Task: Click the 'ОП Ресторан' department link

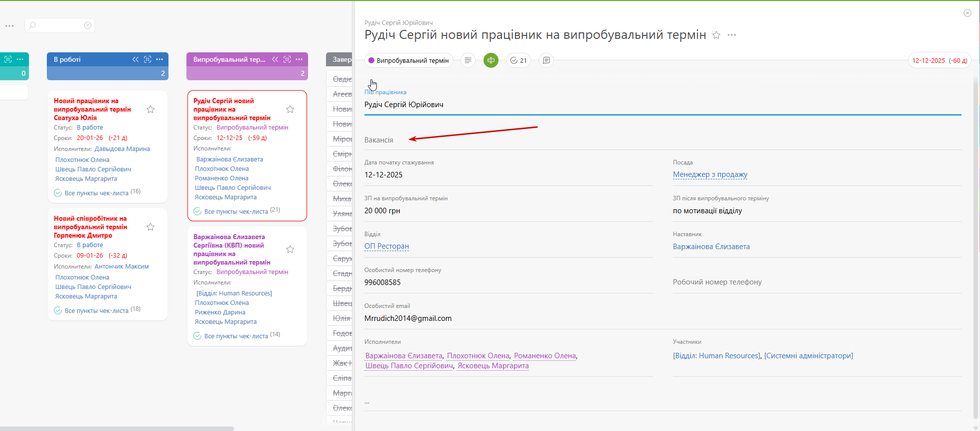Action: pos(386,246)
